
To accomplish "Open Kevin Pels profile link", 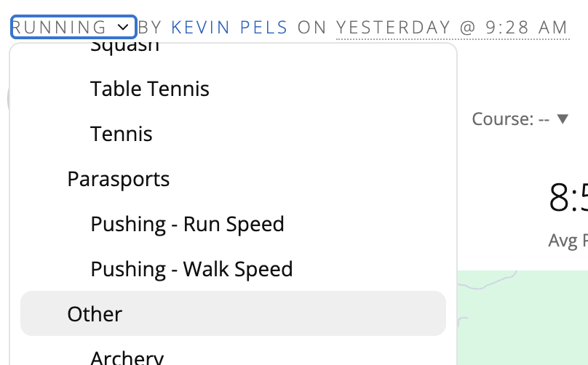I will [229, 28].
